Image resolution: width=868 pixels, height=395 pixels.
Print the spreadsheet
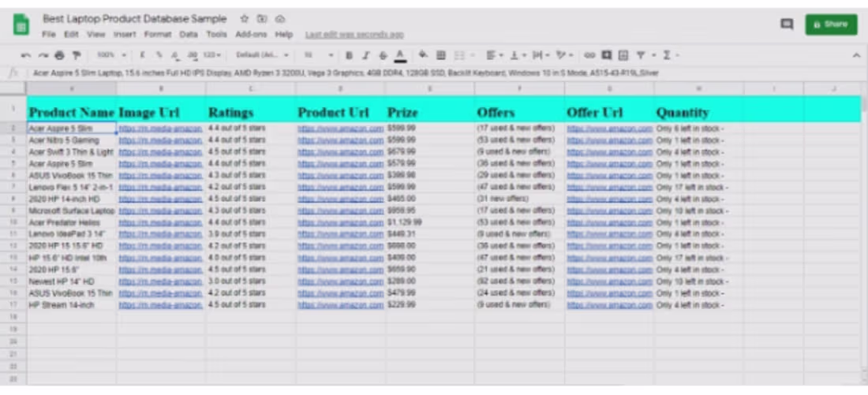pos(59,55)
